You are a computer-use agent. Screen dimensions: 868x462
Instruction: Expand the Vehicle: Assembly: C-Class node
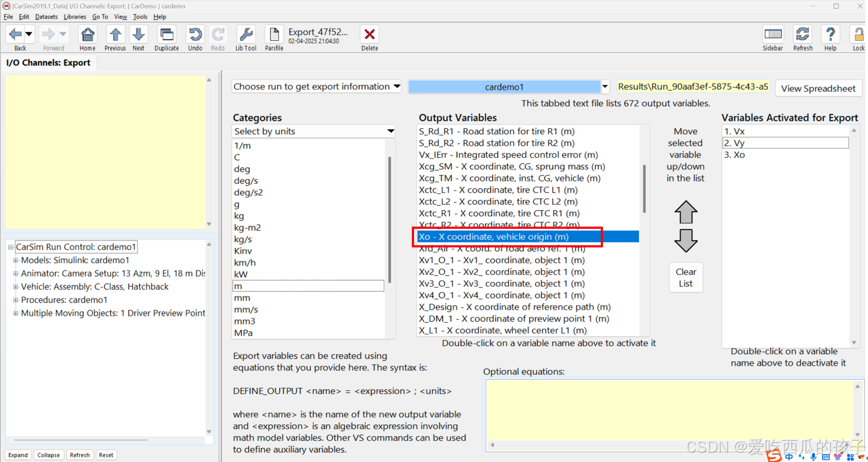point(15,286)
